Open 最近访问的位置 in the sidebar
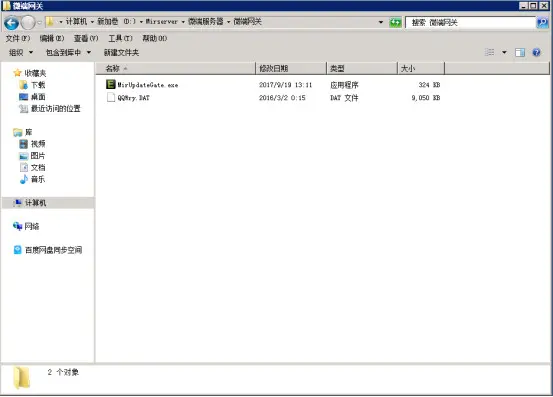Image resolution: width=553 pixels, height=397 pixels. point(56,109)
